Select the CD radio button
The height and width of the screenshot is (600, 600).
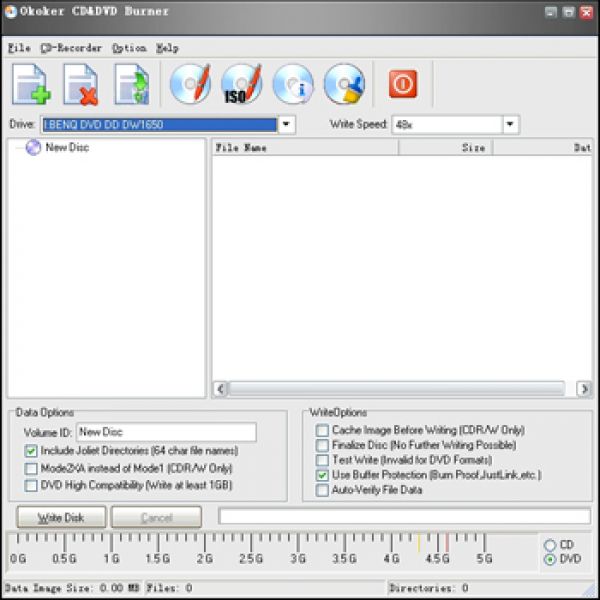click(x=550, y=545)
